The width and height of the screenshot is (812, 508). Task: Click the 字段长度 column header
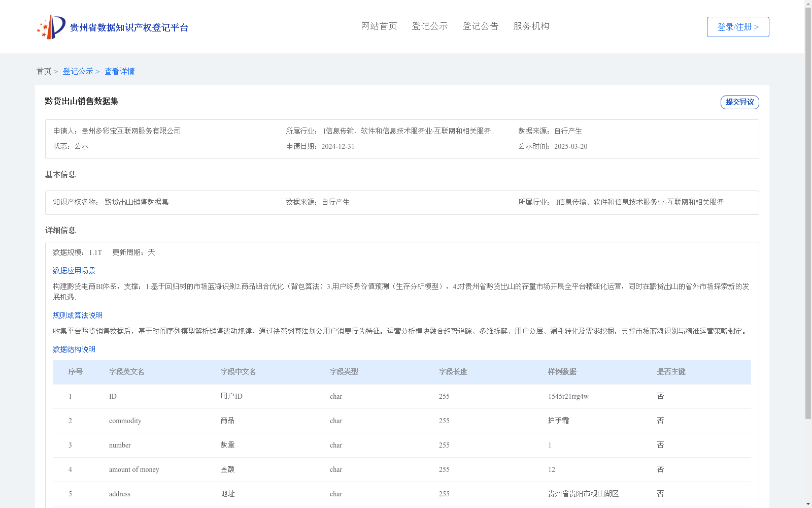click(x=453, y=372)
